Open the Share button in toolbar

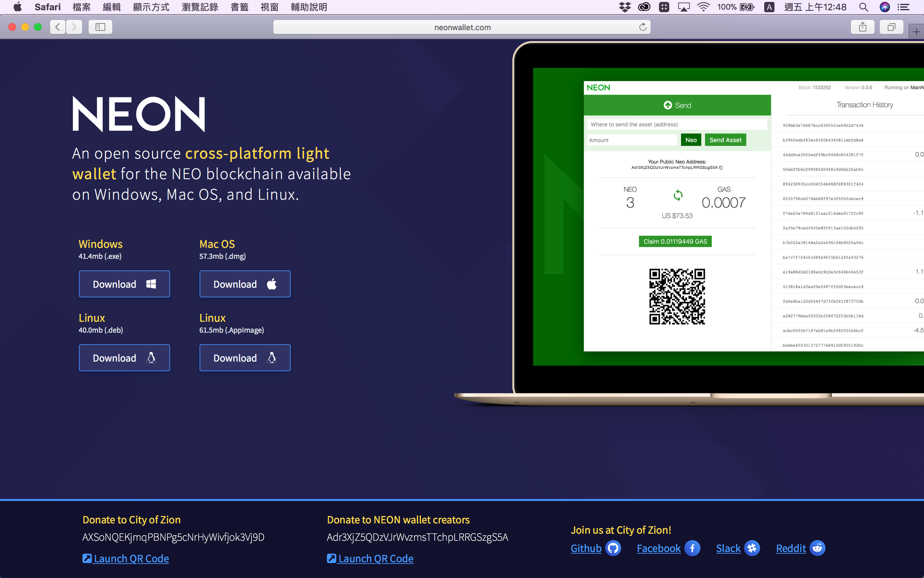click(862, 27)
